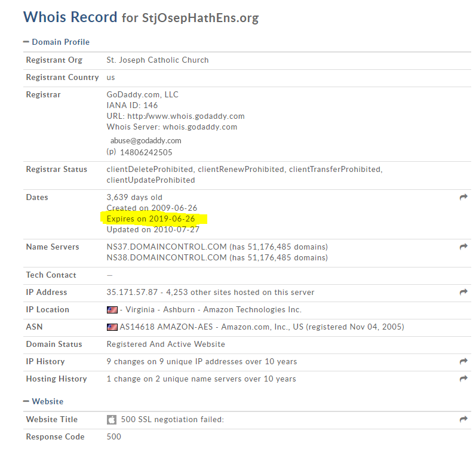Click the US flag in the ASN row
The width and height of the screenshot is (476, 452).
112,327
